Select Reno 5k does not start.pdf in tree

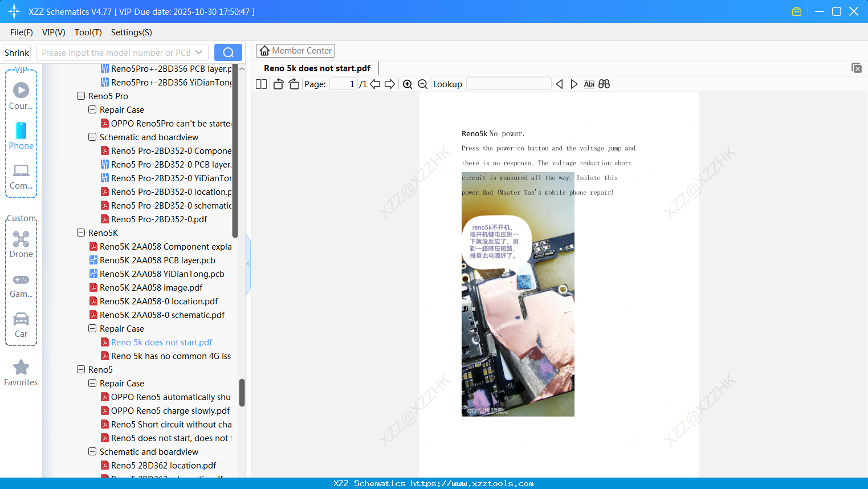tap(157, 343)
